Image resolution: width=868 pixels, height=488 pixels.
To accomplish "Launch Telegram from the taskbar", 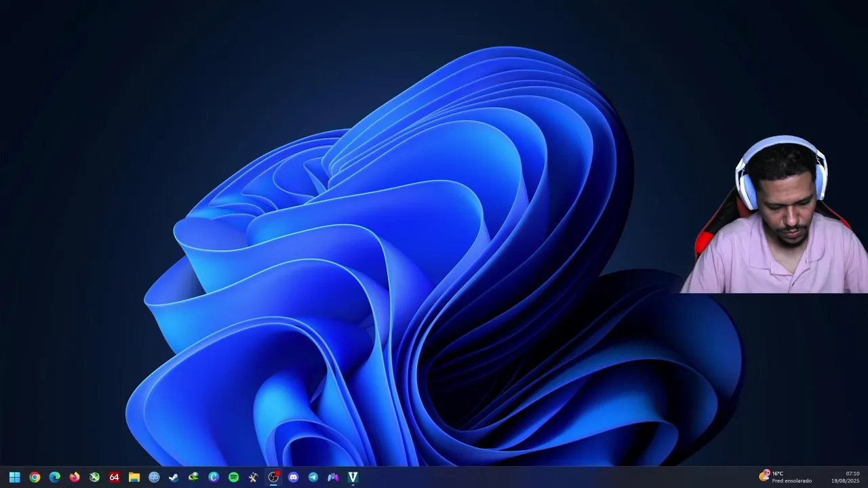I will (313, 477).
